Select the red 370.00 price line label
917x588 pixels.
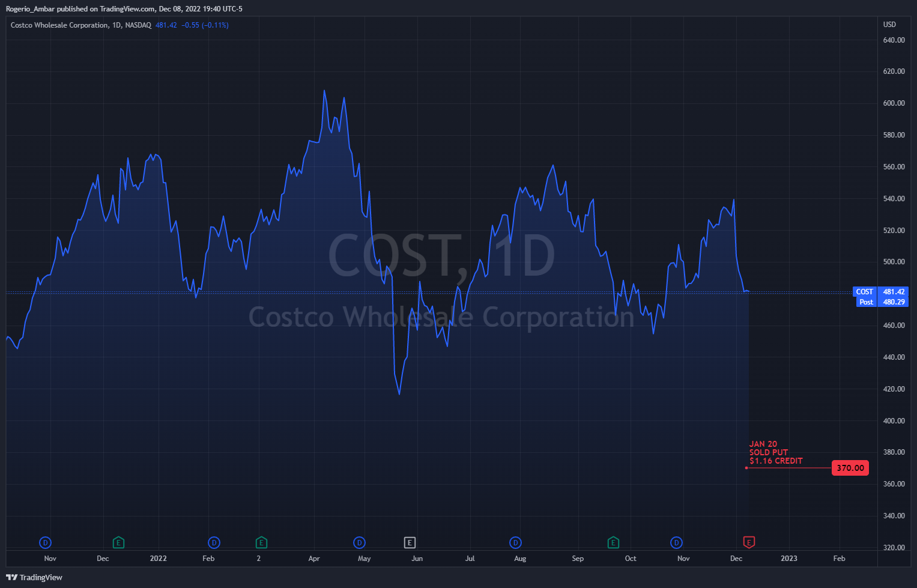850,468
